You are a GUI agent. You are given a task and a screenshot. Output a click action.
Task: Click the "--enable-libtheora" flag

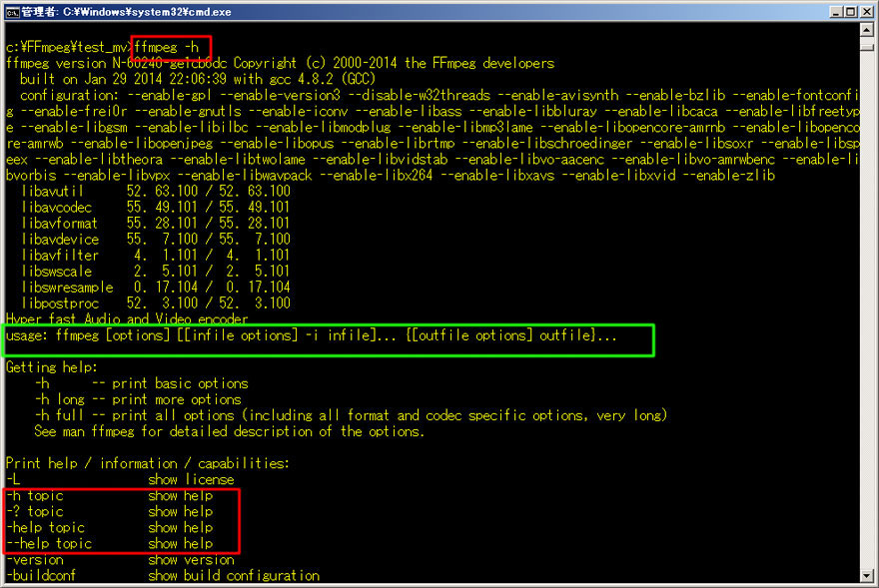[x=99, y=160]
